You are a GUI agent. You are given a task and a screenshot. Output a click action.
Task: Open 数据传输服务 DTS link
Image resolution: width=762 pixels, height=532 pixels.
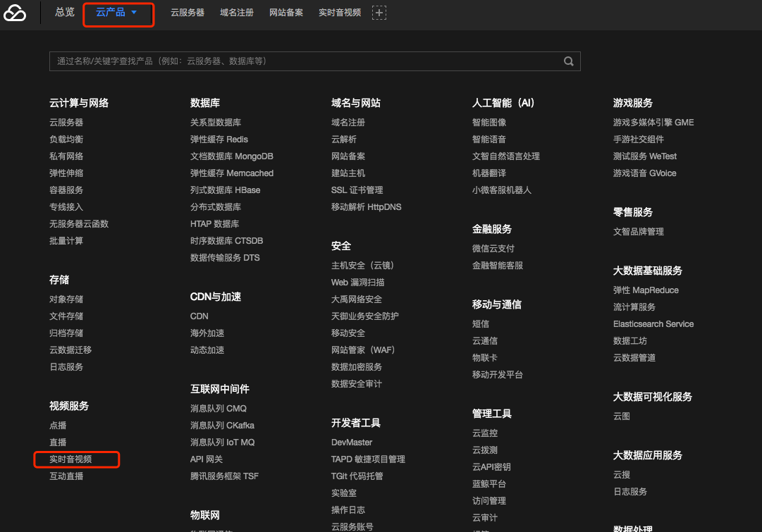click(225, 257)
